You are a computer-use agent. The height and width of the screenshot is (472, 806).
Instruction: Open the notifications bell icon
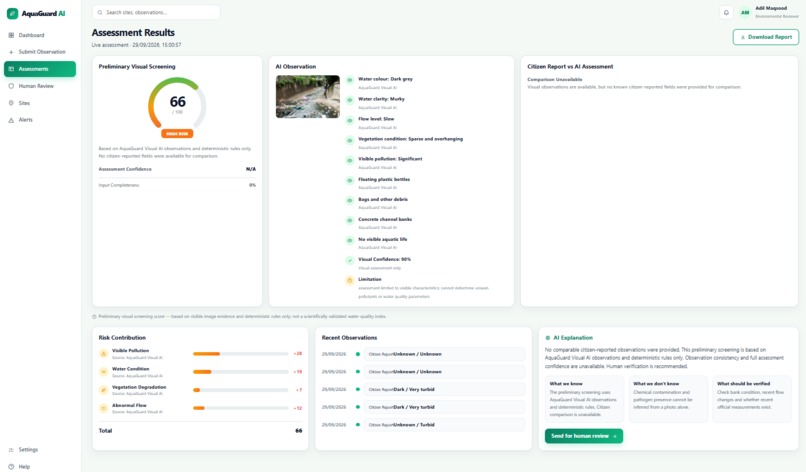[726, 12]
